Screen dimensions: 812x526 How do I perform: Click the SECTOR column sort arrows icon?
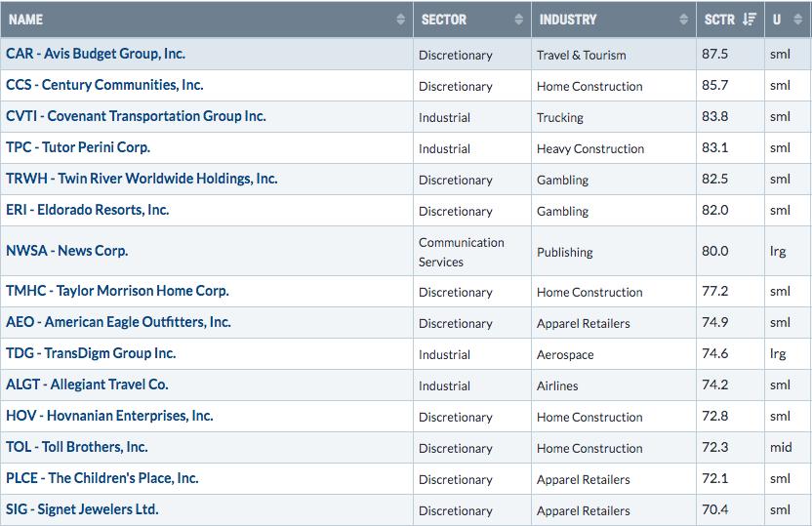click(x=518, y=20)
